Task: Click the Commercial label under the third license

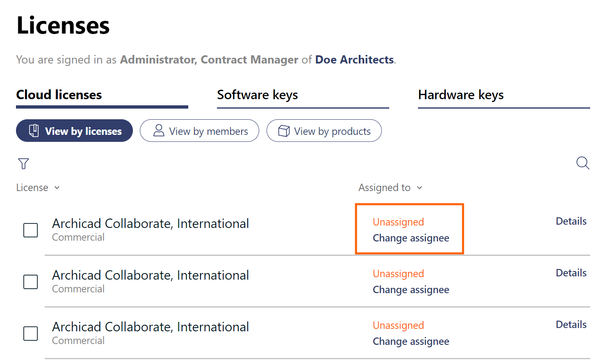Action: [78, 341]
